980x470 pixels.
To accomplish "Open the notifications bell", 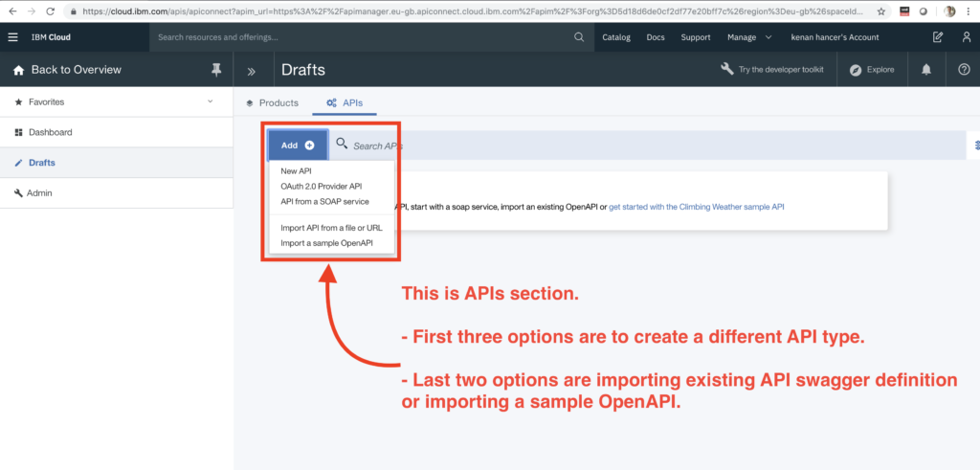I will (926, 69).
